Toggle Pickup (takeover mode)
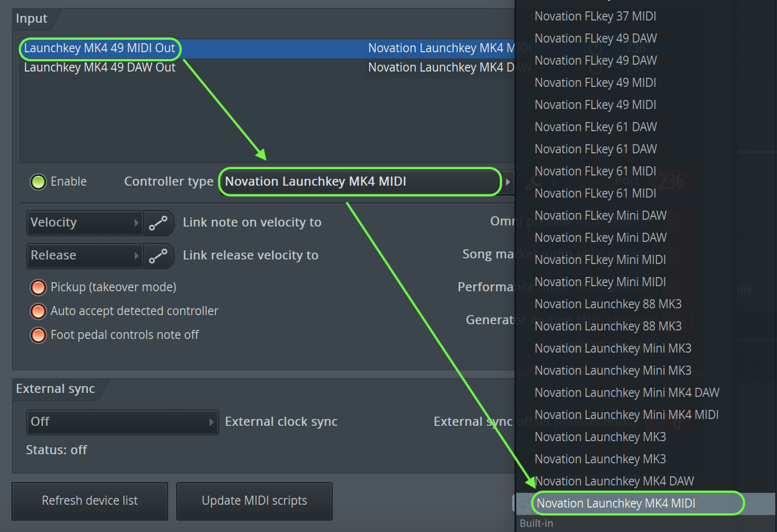Image resolution: width=777 pixels, height=532 pixels. coord(38,287)
